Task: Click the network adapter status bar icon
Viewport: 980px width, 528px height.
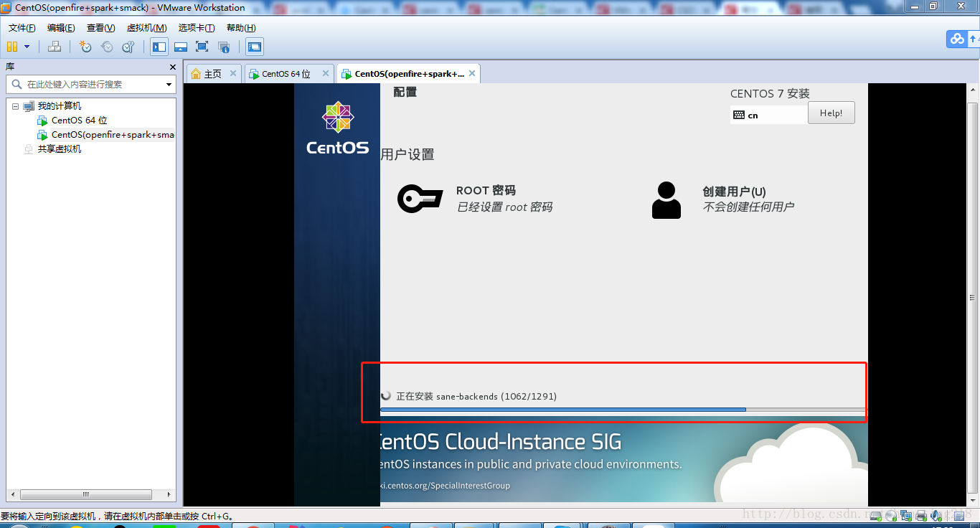Action: pos(906,516)
